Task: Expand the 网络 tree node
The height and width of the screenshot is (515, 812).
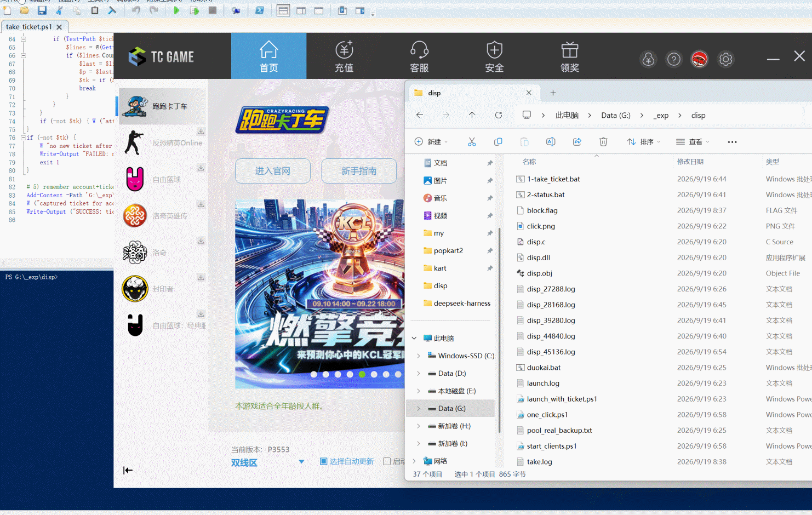Action: pyautogui.click(x=414, y=461)
